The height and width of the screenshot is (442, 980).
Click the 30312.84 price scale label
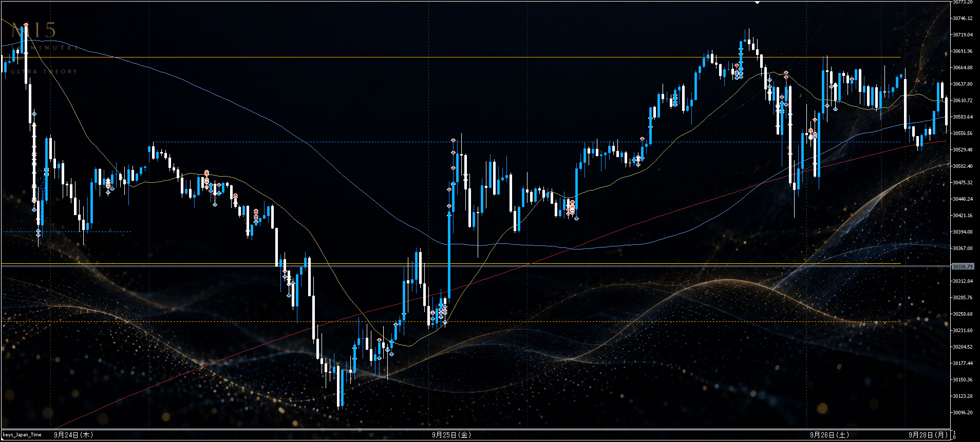(x=963, y=281)
